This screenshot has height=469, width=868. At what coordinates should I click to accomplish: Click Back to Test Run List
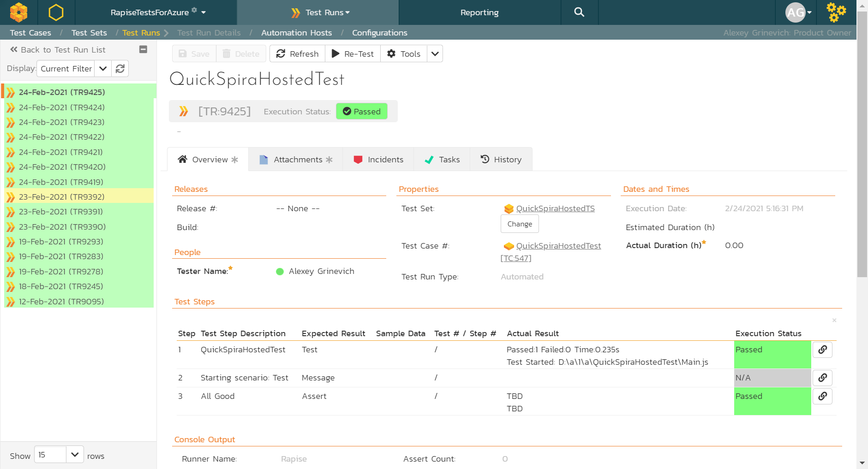tap(58, 50)
